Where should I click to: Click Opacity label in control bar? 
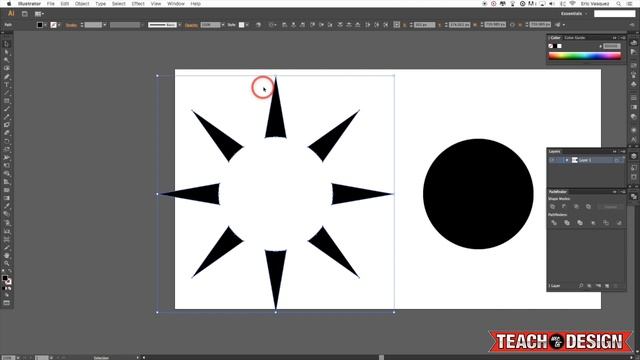click(x=191, y=25)
